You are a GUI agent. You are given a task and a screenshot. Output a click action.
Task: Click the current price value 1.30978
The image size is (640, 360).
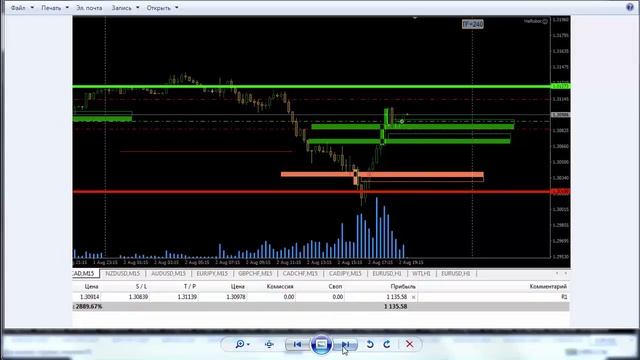(236, 297)
